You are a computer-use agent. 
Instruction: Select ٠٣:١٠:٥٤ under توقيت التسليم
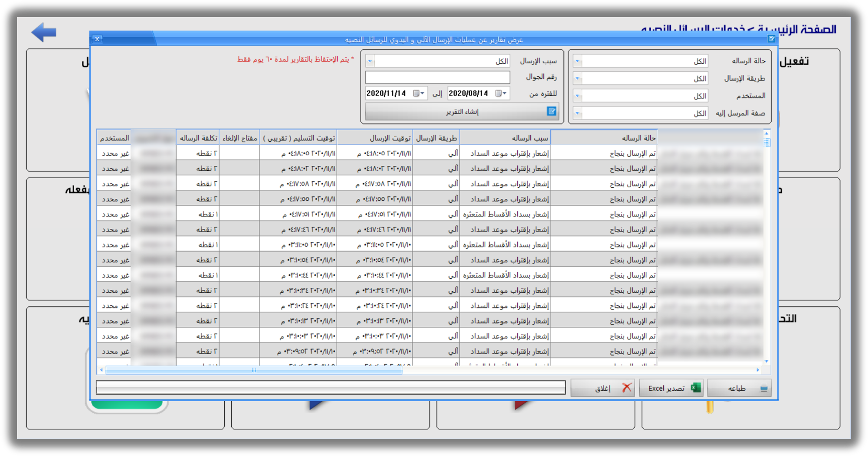point(299,260)
